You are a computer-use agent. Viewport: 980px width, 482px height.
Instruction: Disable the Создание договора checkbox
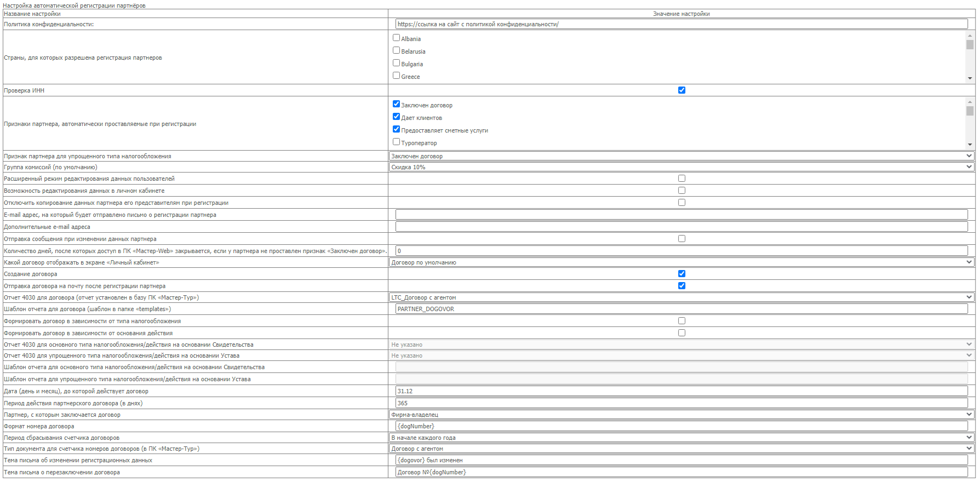pos(681,274)
